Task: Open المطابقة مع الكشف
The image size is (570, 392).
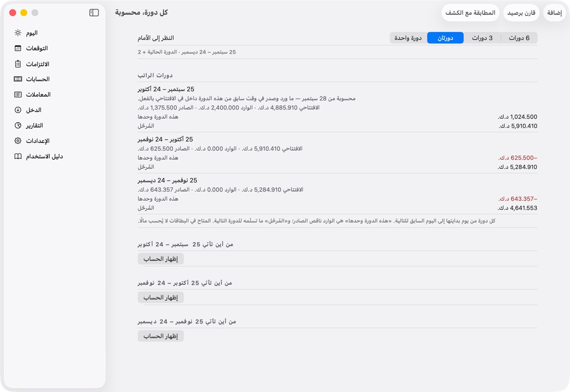Action: [x=470, y=13]
